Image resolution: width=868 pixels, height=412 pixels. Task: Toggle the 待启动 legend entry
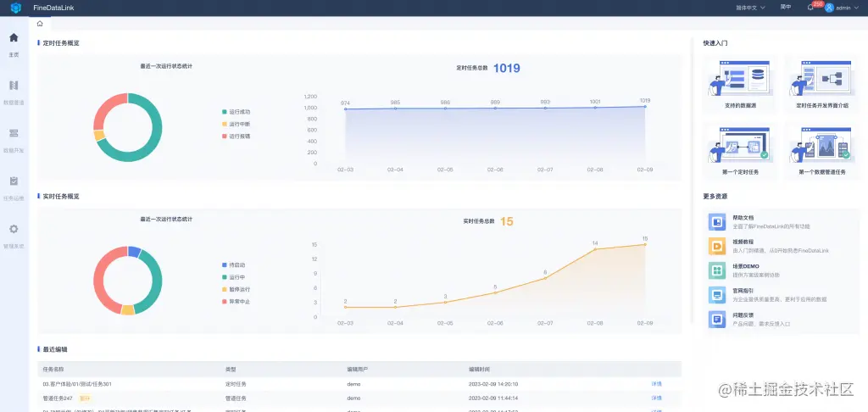(233, 265)
